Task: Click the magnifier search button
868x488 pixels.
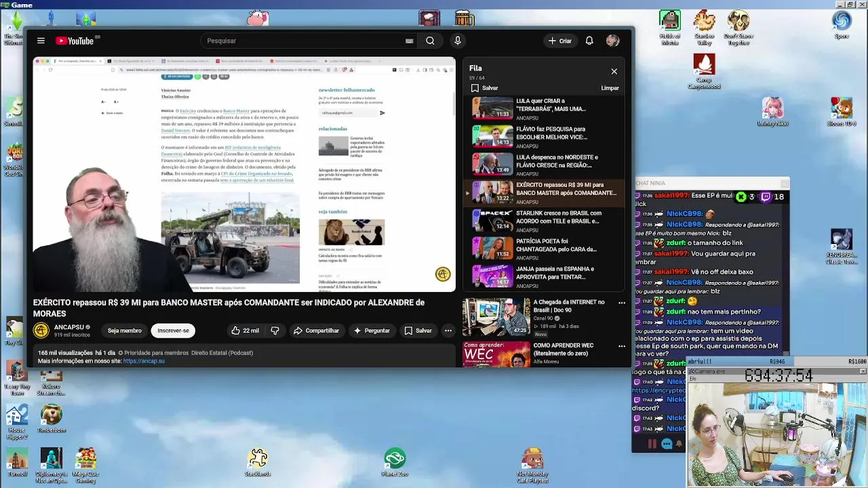Action: coord(430,41)
